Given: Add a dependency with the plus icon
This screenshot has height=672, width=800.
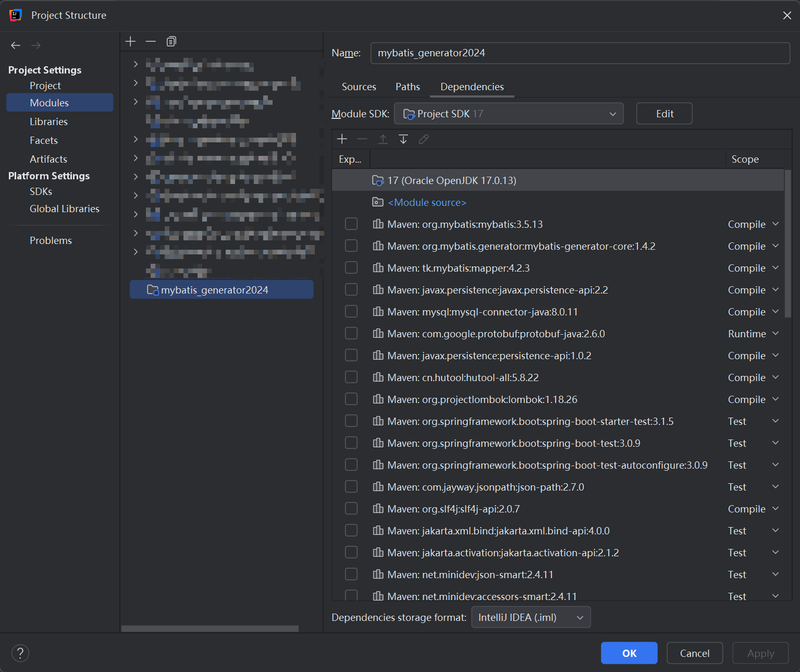Looking at the screenshot, I should pos(342,139).
